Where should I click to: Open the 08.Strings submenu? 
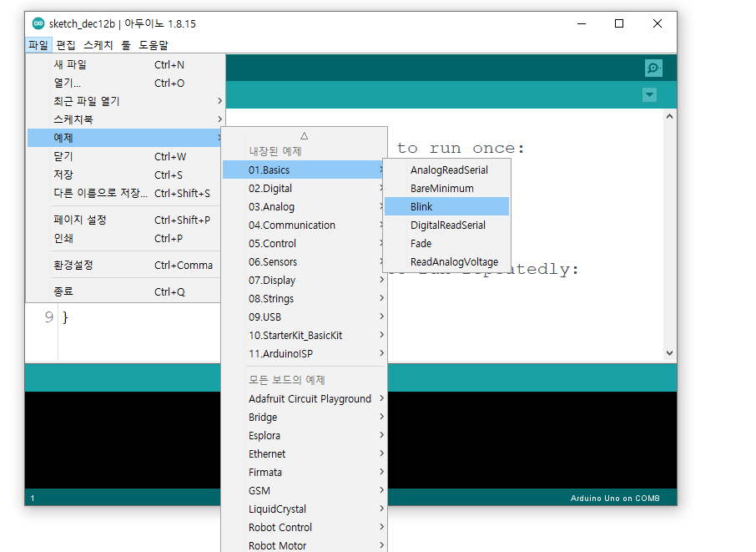[304, 298]
